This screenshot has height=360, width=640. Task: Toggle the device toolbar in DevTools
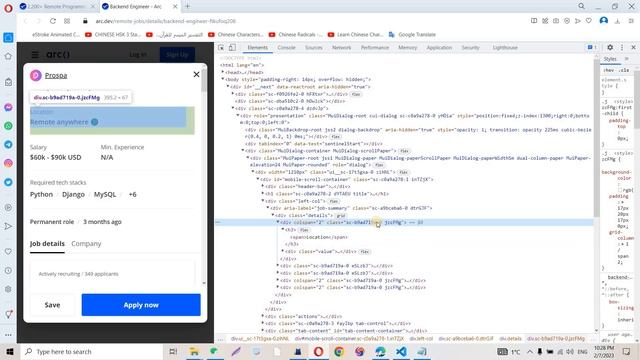pos(232,47)
